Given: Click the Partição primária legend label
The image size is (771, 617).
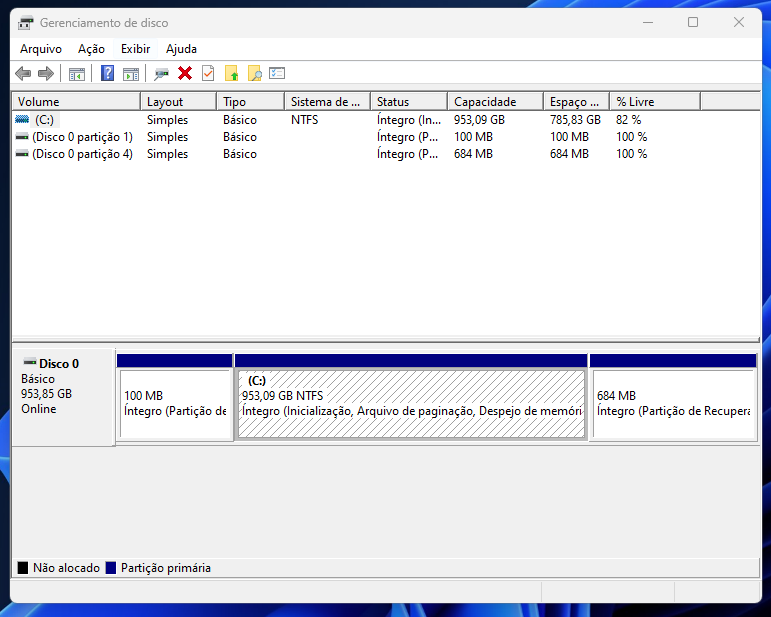Looking at the screenshot, I should click(166, 568).
